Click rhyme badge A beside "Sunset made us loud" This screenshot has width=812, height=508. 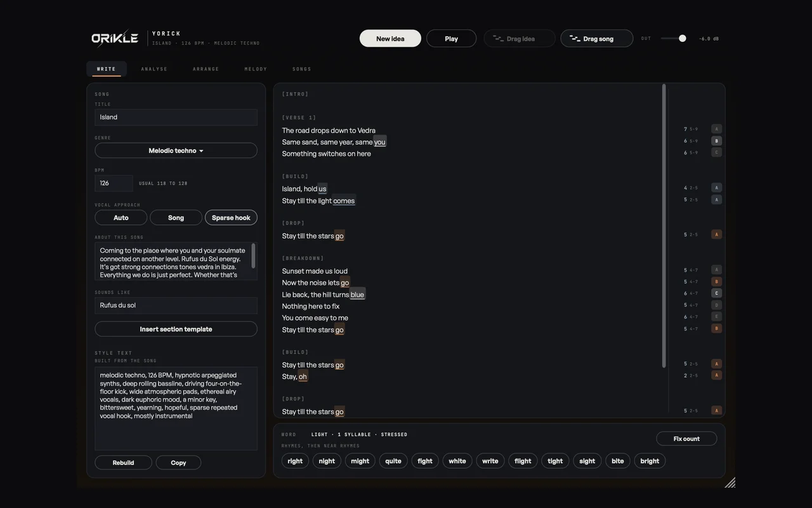[716, 270]
